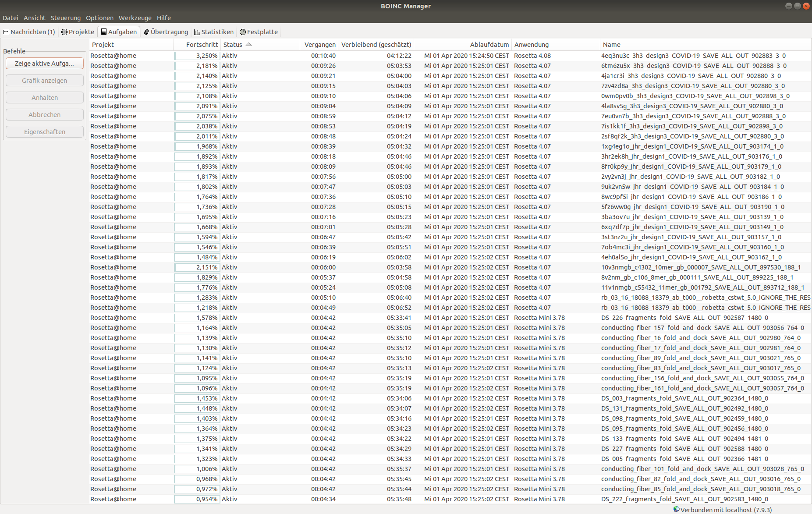812x514 pixels.
Task: Click remaining time 05:33:41
Action: (x=399, y=318)
